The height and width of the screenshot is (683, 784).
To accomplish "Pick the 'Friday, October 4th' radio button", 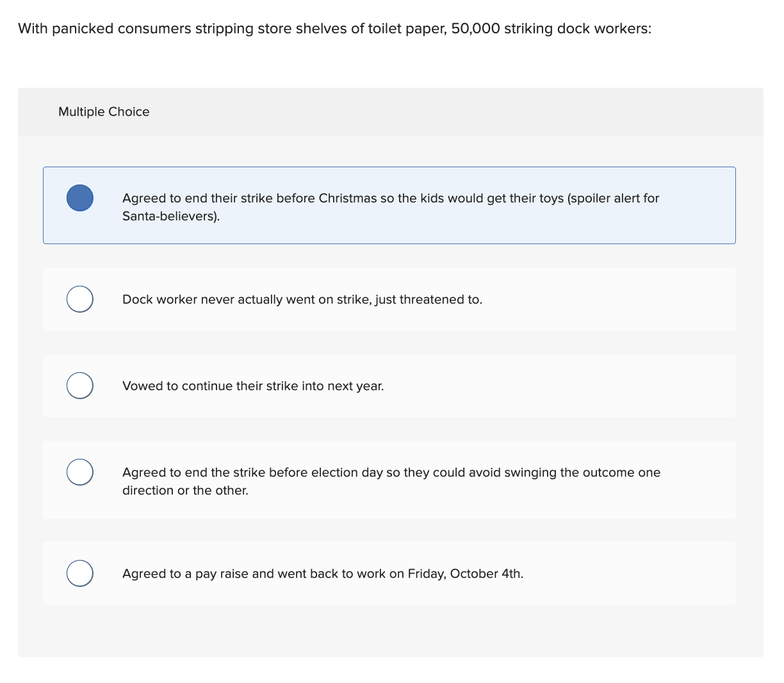I will click(80, 573).
